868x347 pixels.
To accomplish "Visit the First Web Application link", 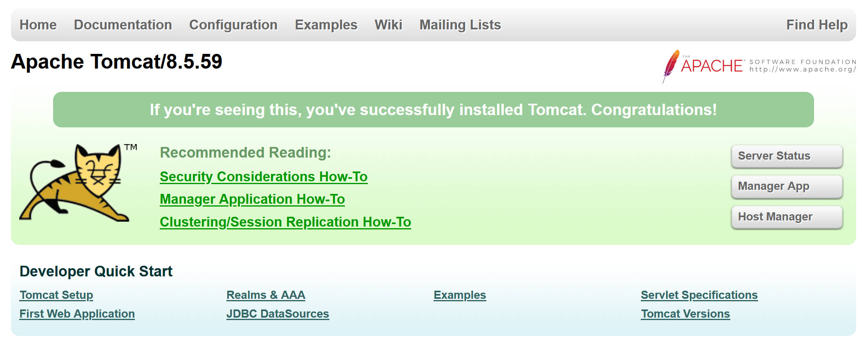I will 77,314.
